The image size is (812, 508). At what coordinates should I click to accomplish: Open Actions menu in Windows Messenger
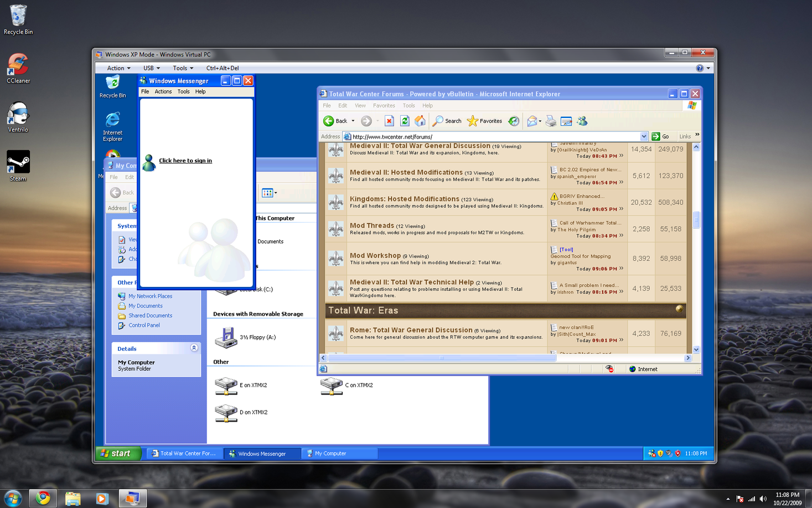pos(163,92)
